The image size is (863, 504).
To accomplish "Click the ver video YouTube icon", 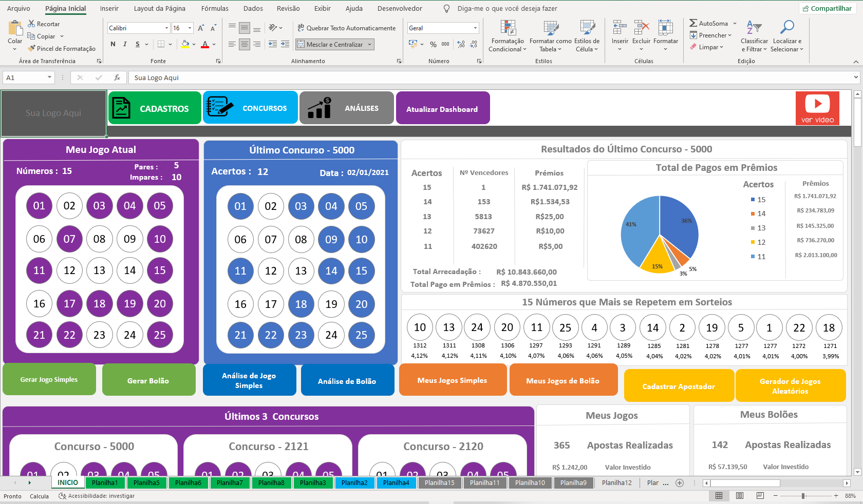I will (817, 108).
